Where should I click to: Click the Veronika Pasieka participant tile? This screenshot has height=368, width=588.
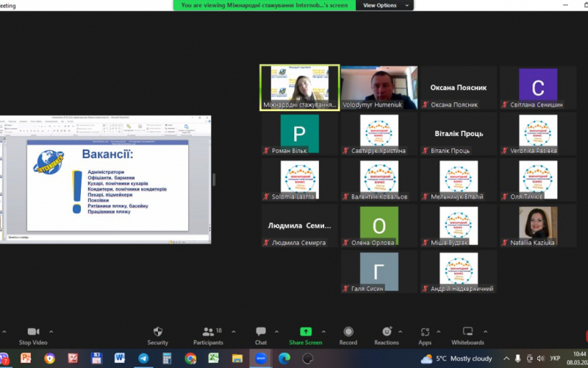[538, 134]
